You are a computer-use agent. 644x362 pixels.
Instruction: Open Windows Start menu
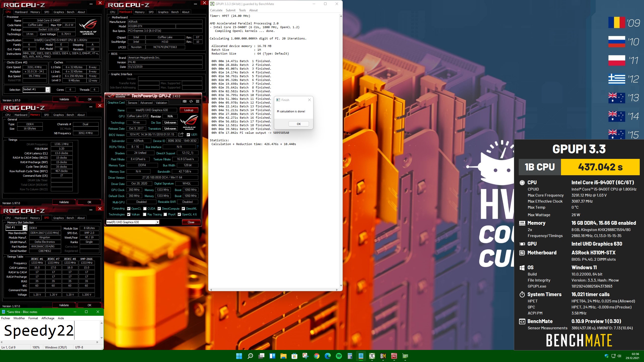point(239,356)
